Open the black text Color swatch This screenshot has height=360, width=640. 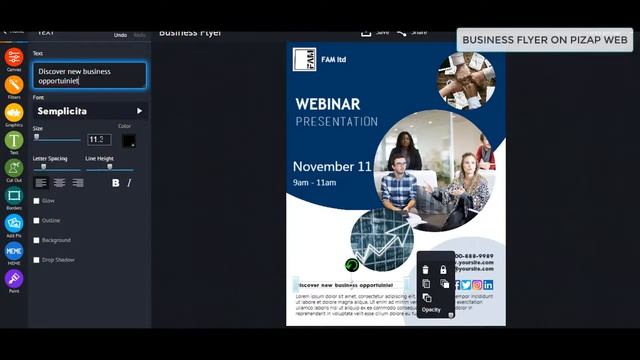coord(129,140)
